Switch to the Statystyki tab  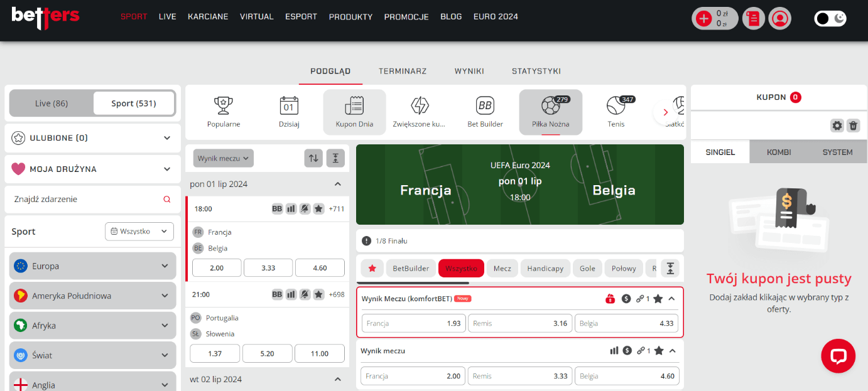tap(536, 72)
